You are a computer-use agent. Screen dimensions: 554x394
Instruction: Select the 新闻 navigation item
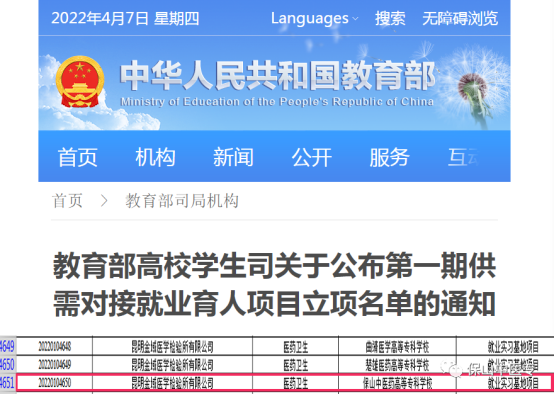pos(234,157)
